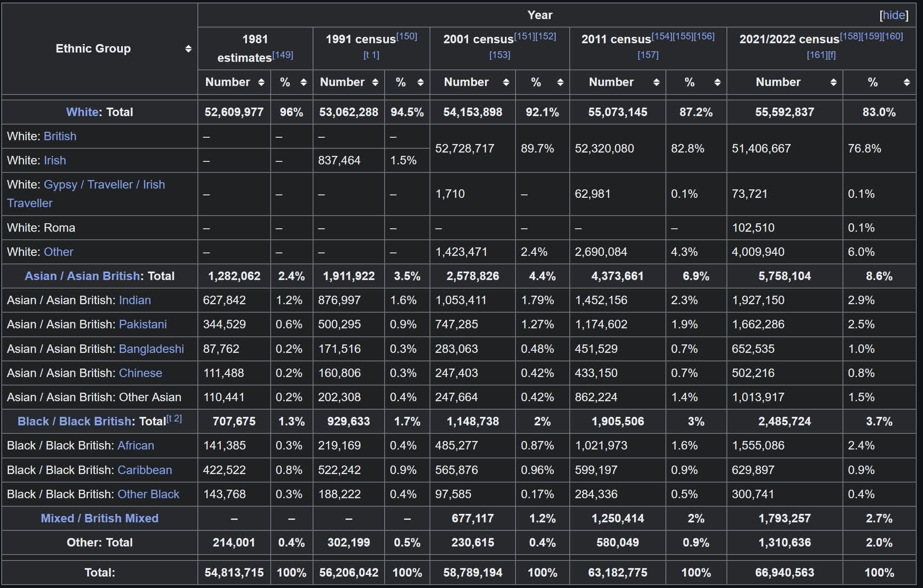Follow the African link
This screenshot has height=588, width=923.
point(136,445)
